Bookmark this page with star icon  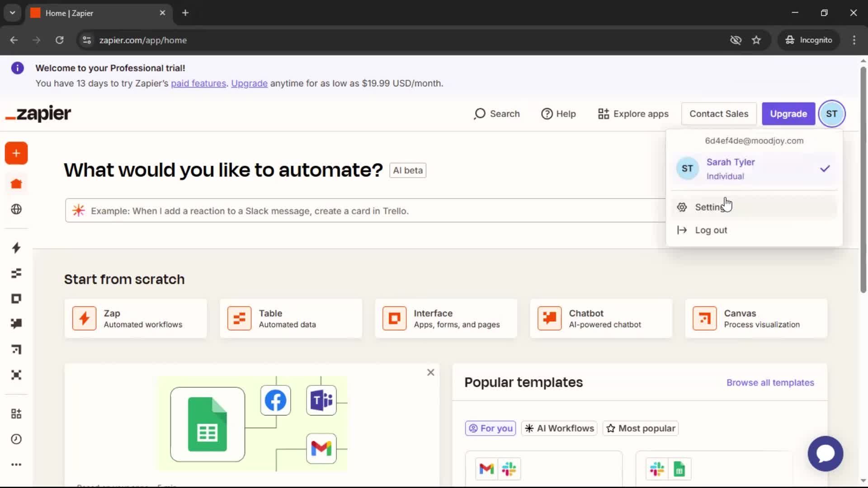(x=756, y=40)
